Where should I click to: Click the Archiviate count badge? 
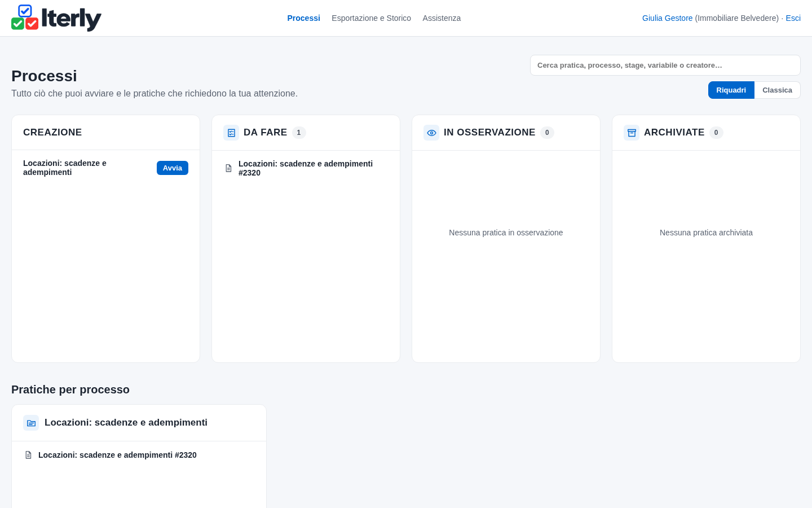(716, 133)
